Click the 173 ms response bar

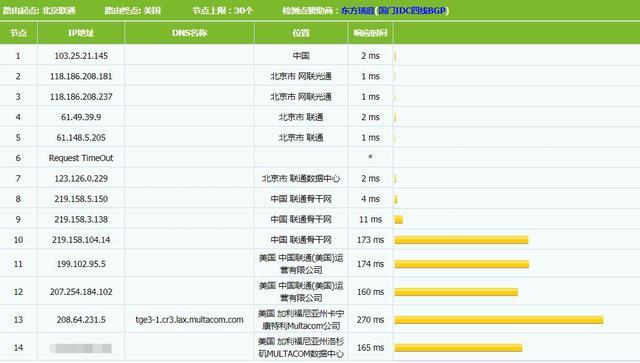pyautogui.click(x=461, y=240)
